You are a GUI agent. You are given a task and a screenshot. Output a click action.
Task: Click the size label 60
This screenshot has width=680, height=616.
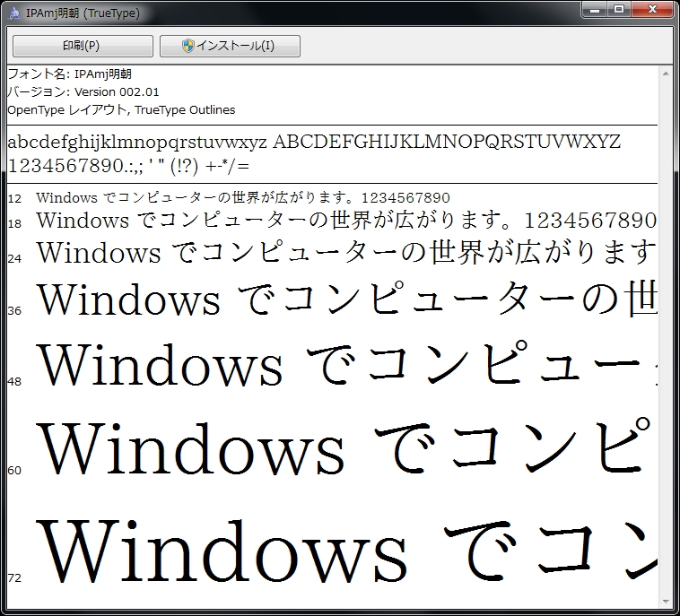pyautogui.click(x=14, y=471)
